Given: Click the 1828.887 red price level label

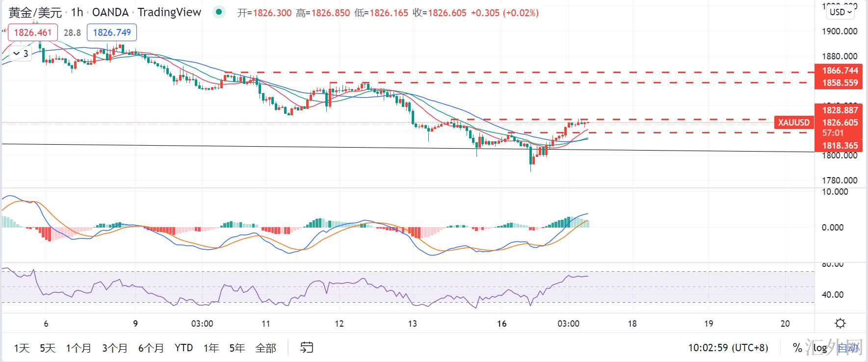Looking at the screenshot, I should (x=840, y=110).
